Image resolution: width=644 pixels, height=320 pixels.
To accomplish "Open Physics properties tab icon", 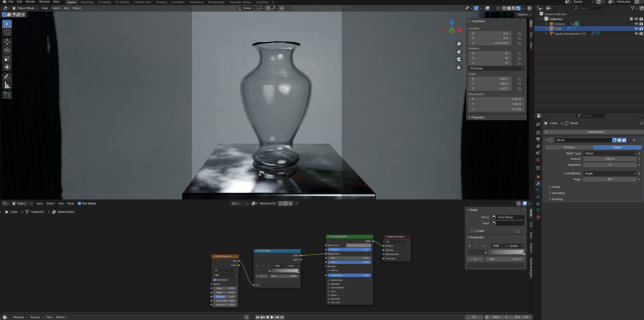I will point(538,197).
